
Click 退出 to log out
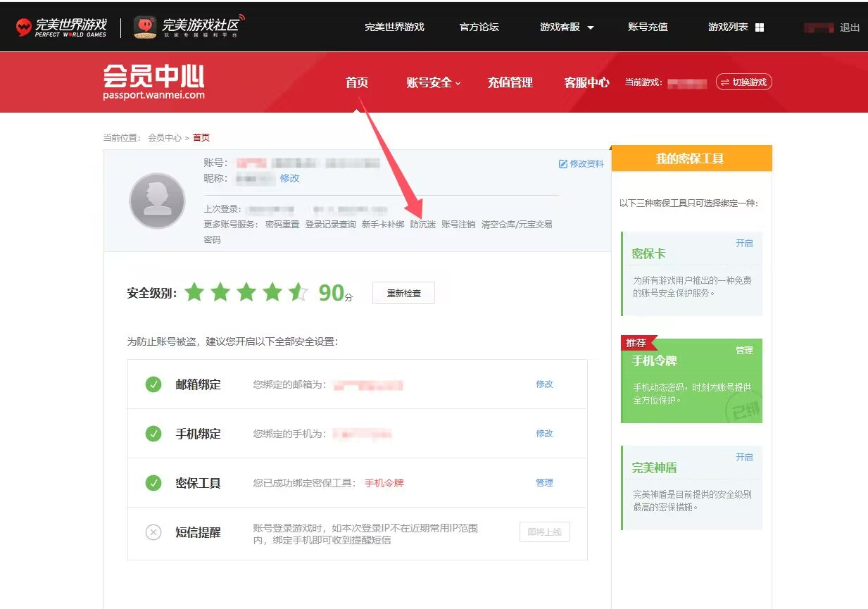coord(850,27)
